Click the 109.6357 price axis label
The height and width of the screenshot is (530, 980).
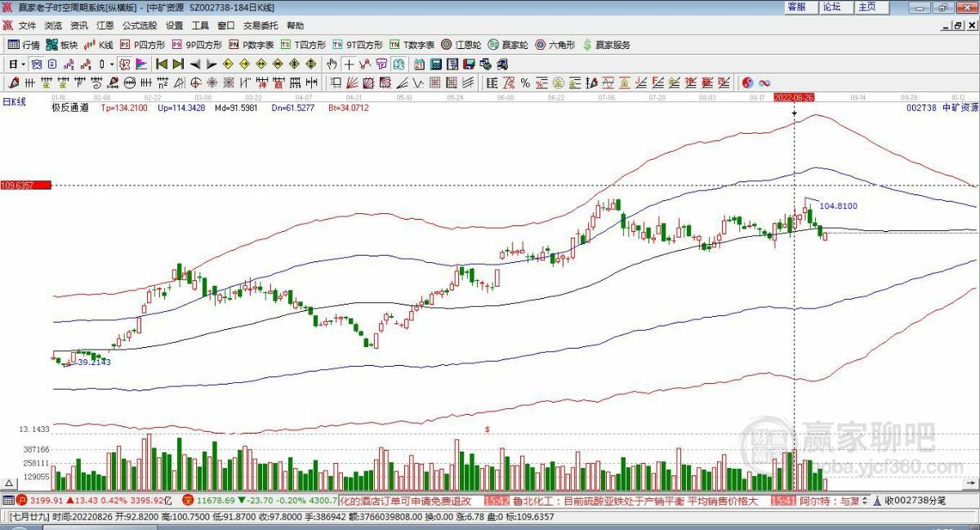(25, 185)
